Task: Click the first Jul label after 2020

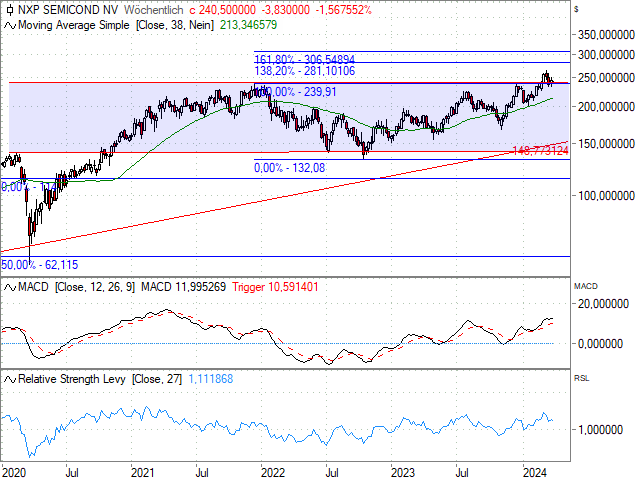Action: point(72,473)
